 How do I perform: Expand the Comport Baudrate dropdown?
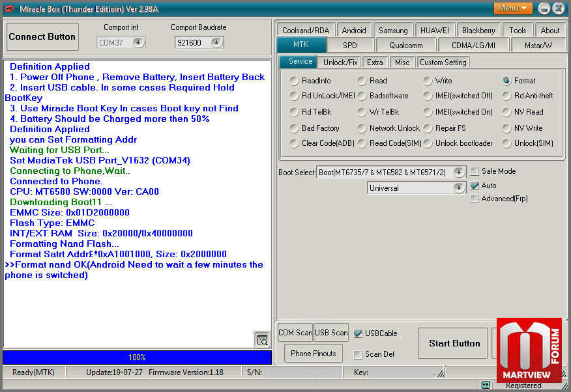216,42
